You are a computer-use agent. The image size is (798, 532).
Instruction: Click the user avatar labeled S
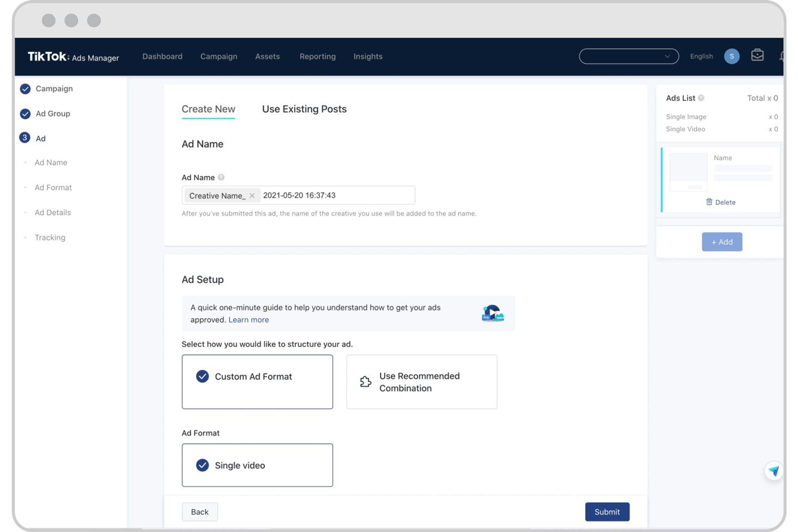tap(731, 56)
